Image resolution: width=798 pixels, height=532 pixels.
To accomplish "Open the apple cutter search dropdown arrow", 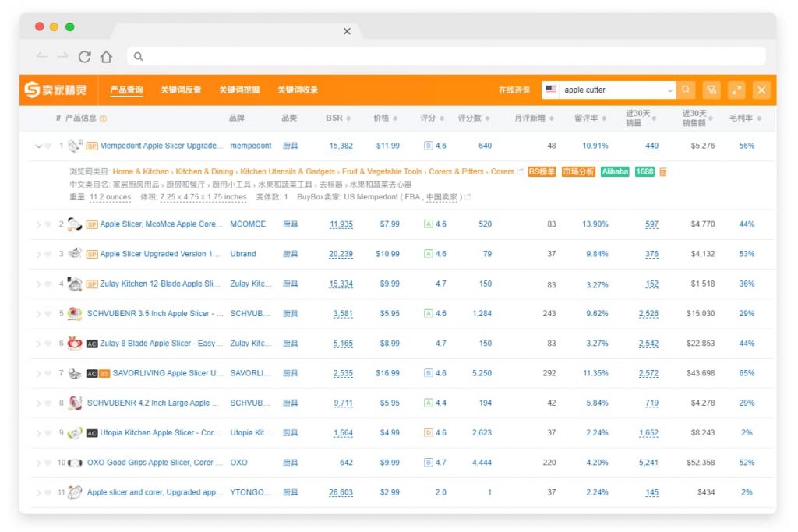I will (x=669, y=90).
